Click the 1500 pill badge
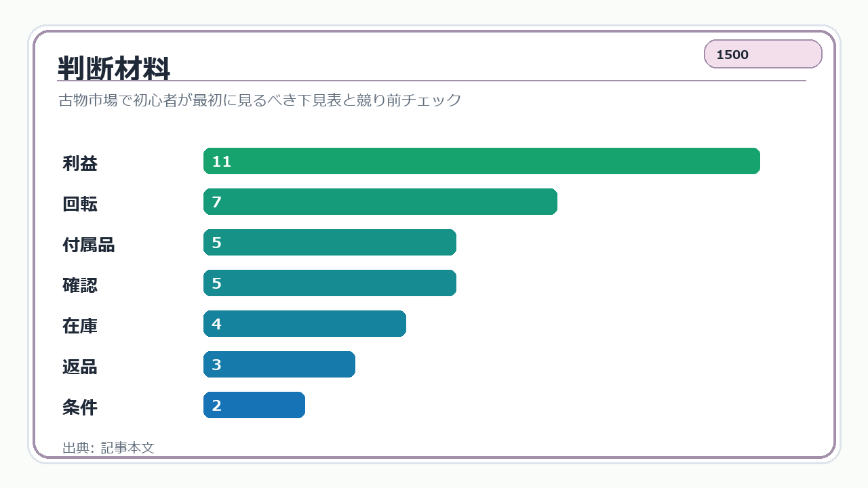The height and width of the screenshot is (488, 868). coord(763,54)
